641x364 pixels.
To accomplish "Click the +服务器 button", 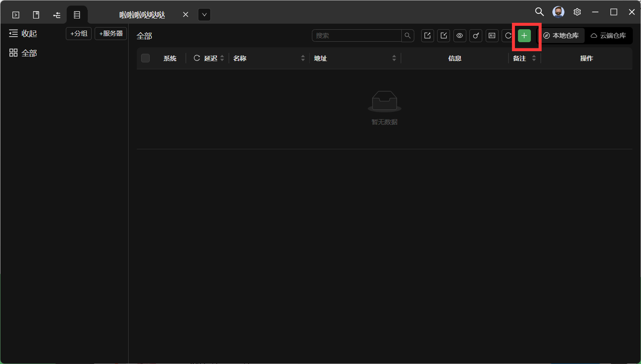I will tap(111, 34).
